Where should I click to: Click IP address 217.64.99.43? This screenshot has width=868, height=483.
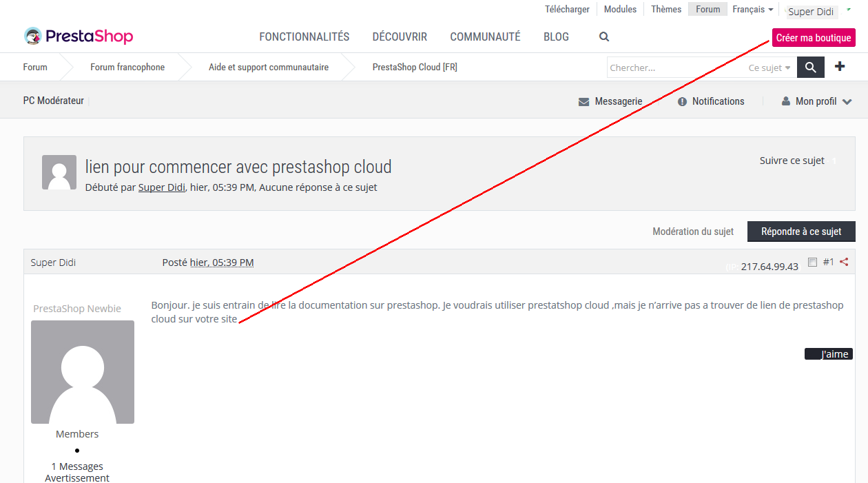[769, 266]
